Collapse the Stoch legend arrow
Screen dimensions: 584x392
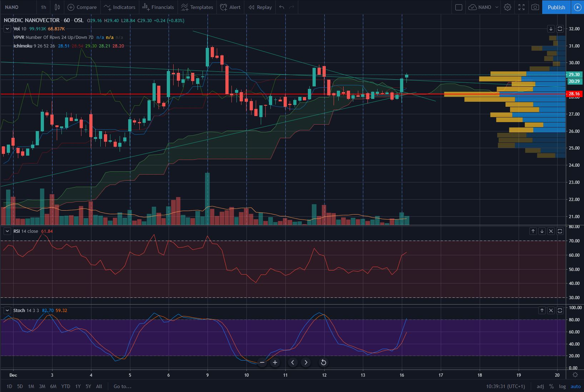tap(7, 311)
